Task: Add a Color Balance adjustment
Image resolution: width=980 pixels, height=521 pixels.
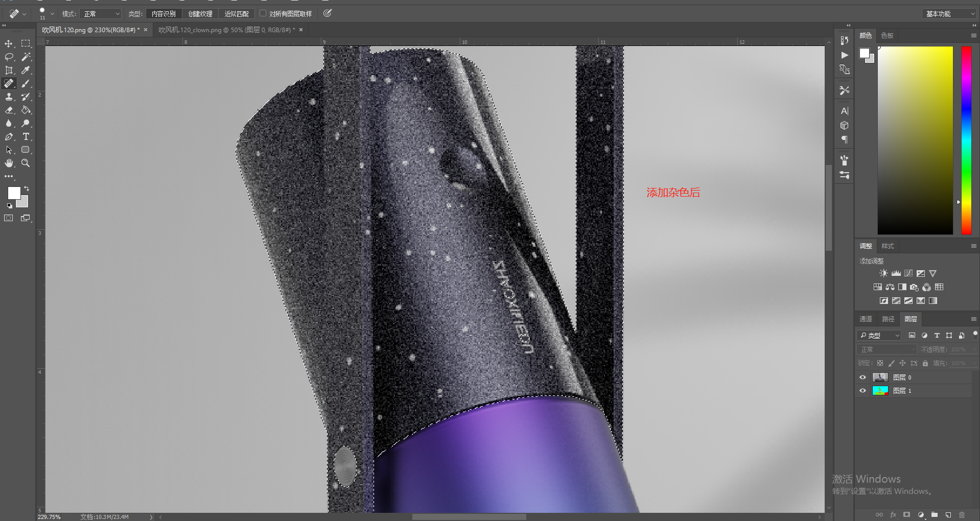Action: (x=890, y=287)
